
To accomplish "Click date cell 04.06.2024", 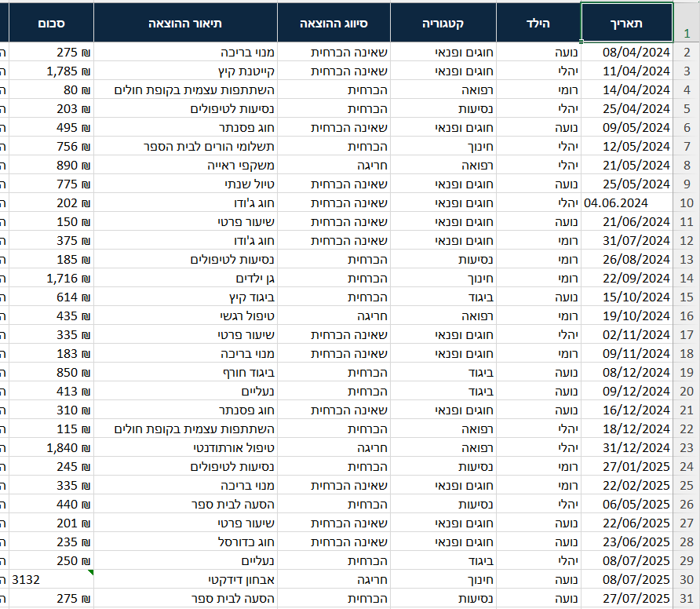I will click(627, 203).
